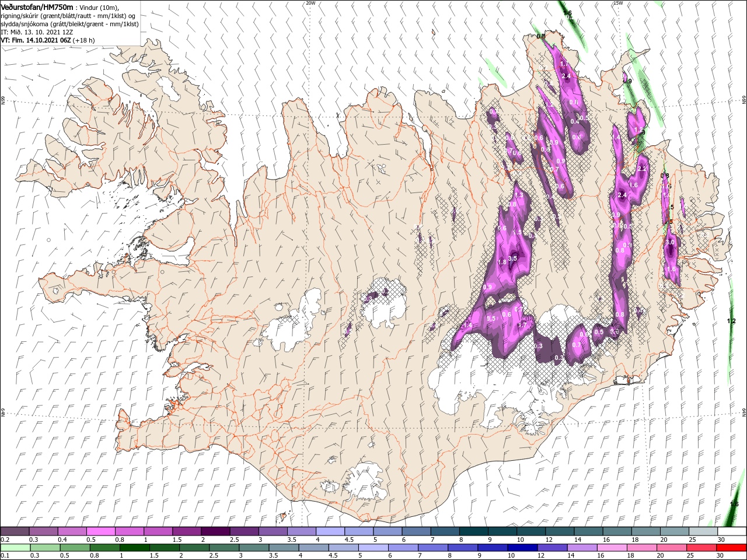747x560 pixels.
Task: Select bright pink swatch between 0.5 and 0.8
Action: [100, 531]
